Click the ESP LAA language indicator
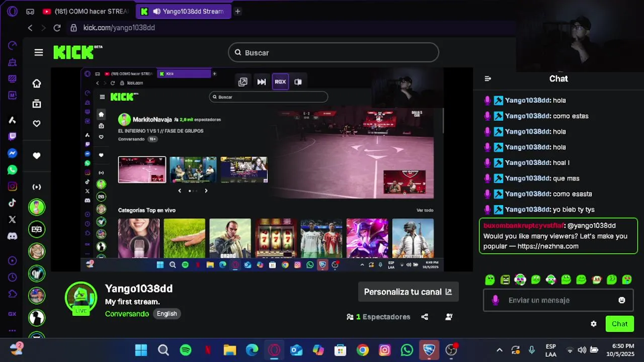The height and width of the screenshot is (362, 644). point(551,350)
